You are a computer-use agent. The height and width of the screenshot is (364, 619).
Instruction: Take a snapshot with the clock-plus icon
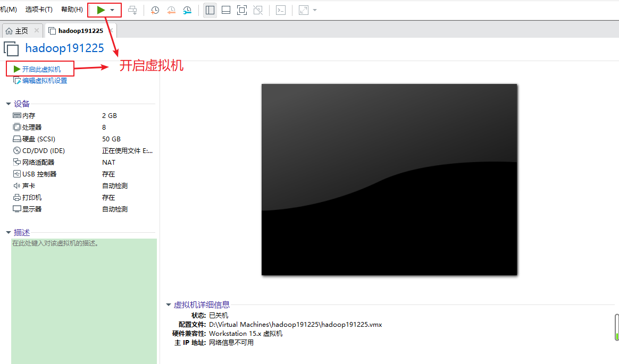click(x=155, y=10)
